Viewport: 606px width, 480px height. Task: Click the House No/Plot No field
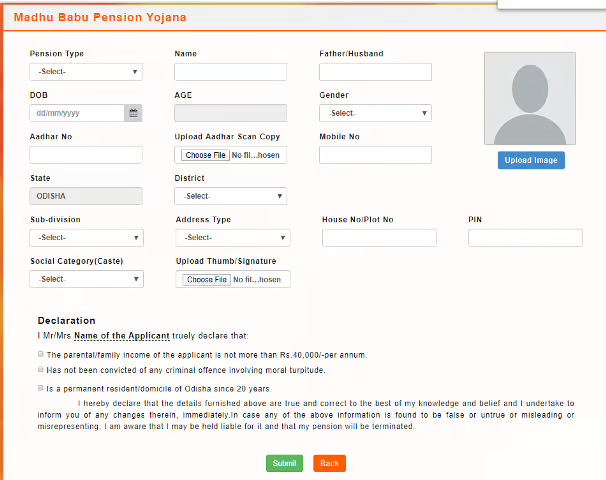click(x=379, y=238)
